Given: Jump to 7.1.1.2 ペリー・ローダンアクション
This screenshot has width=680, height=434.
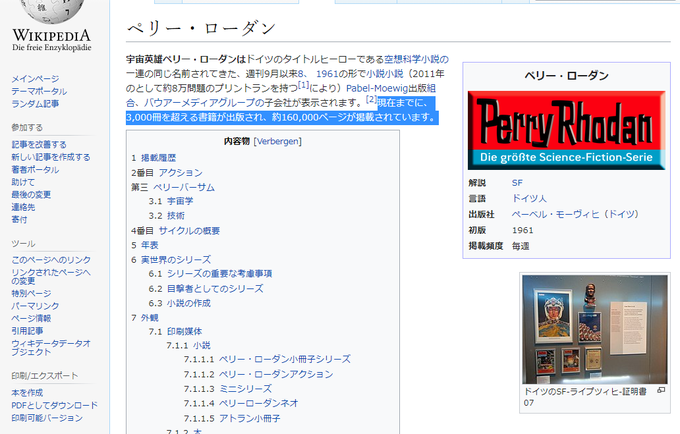Looking at the screenshot, I should tap(258, 374).
